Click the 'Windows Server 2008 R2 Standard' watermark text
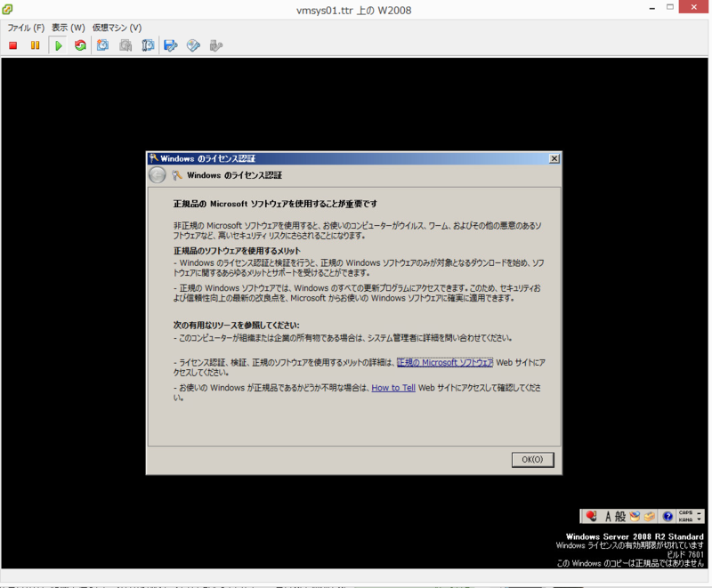This screenshot has height=588, width=712. click(x=635, y=536)
